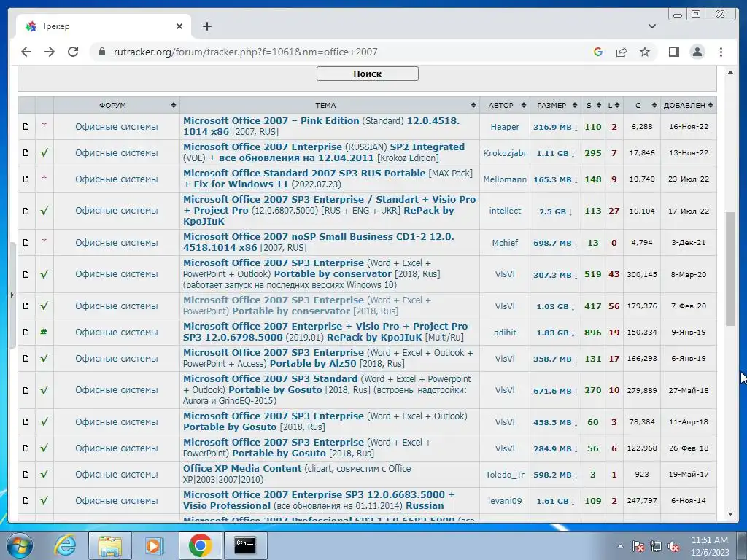Viewport: 747px width, 560px height.
Task: Click the scrollbar up arrow
Action: (x=730, y=72)
